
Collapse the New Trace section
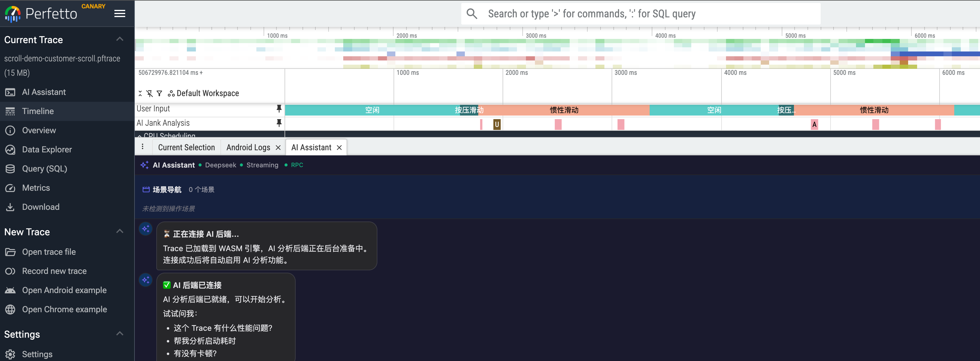[x=120, y=231]
